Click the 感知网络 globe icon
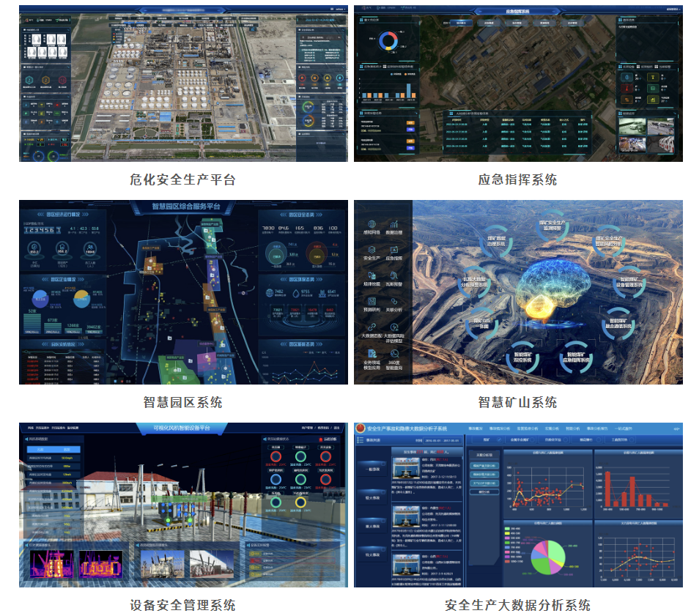Screen dimensions: 691x616 point(372,225)
